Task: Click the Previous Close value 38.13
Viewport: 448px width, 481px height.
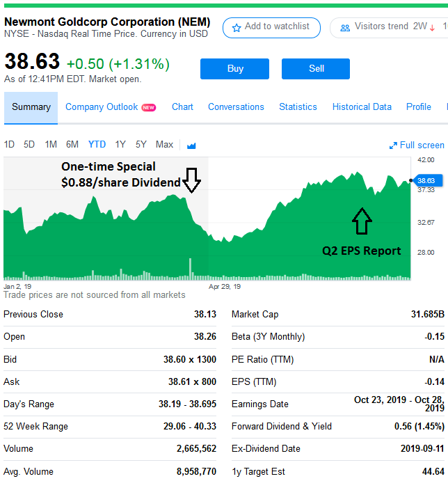Action: click(x=205, y=314)
